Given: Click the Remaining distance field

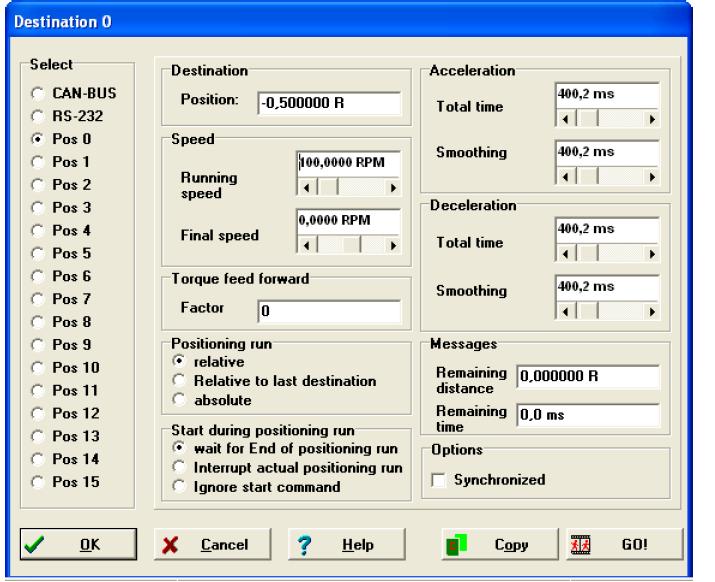Looking at the screenshot, I should pyautogui.click(x=588, y=376).
